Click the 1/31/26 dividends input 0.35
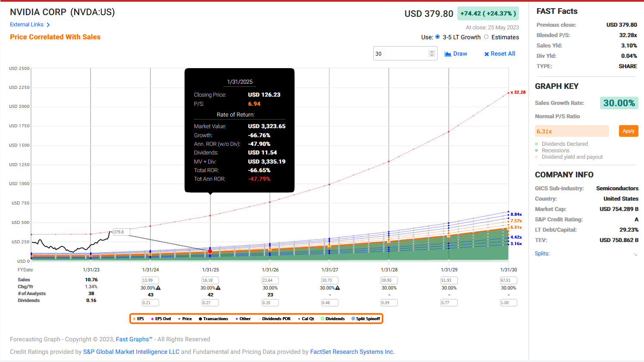 (270, 302)
